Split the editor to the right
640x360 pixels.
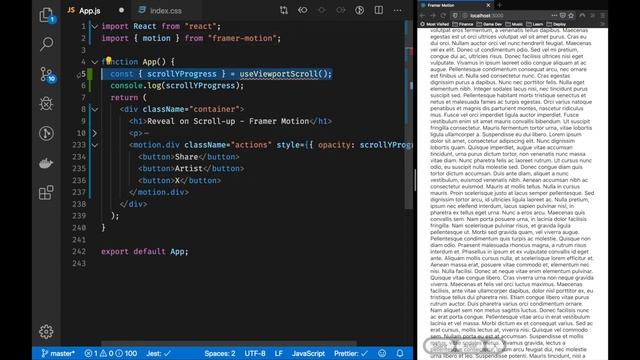pyautogui.click(x=379, y=10)
